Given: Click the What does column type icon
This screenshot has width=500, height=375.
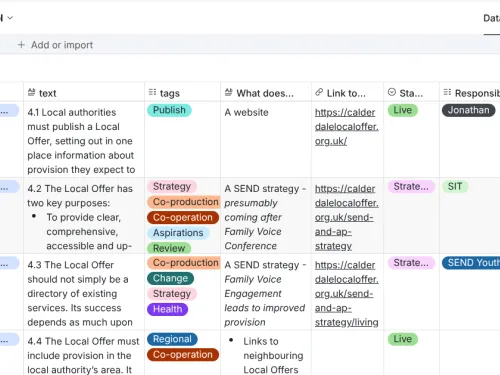Looking at the screenshot, I should pyautogui.click(x=229, y=92).
